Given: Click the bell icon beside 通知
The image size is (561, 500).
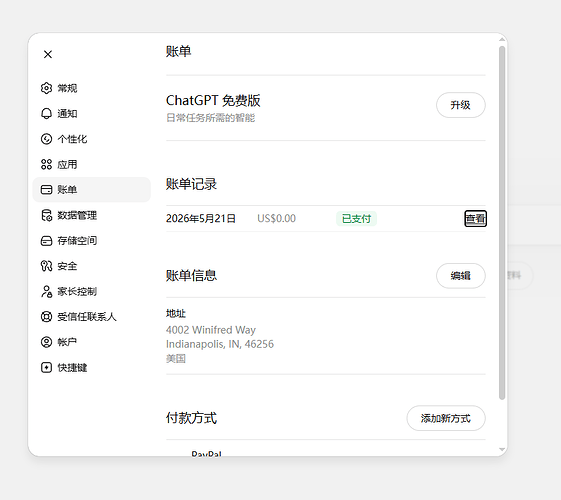Looking at the screenshot, I should (x=46, y=113).
